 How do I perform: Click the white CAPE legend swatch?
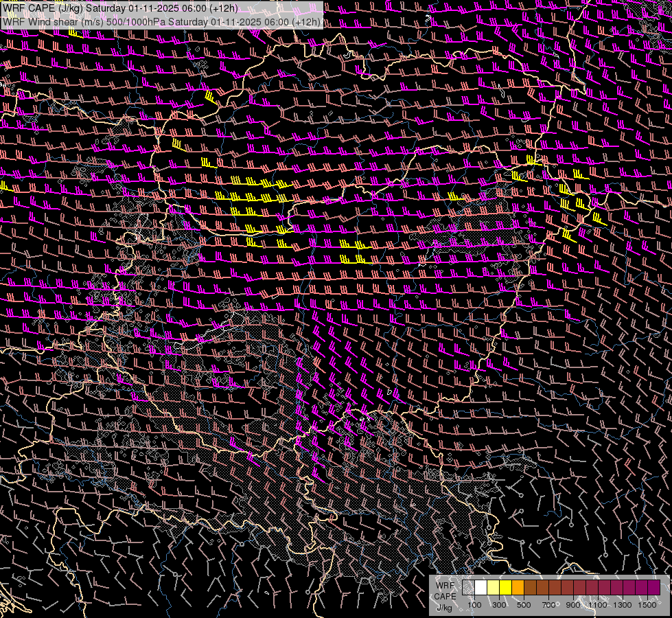coord(481,588)
